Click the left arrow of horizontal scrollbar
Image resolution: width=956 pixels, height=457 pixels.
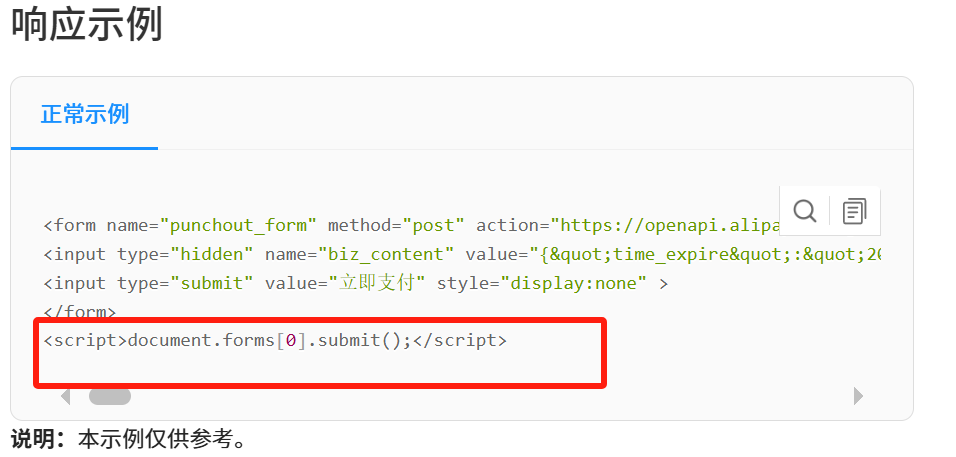[66, 397]
